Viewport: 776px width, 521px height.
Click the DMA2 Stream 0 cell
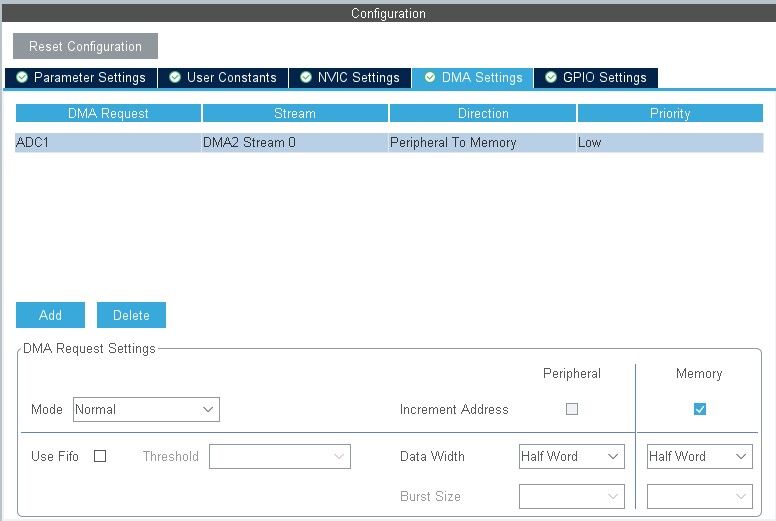[x=295, y=142]
